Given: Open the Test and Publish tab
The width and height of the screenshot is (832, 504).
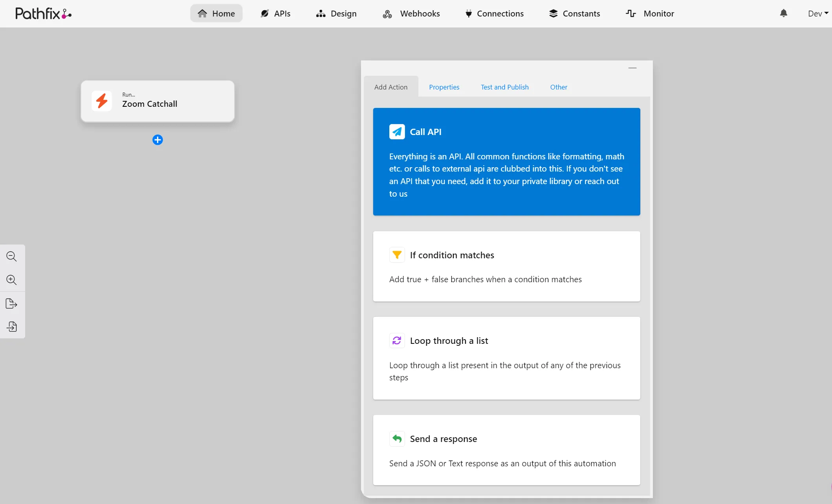Looking at the screenshot, I should point(505,87).
